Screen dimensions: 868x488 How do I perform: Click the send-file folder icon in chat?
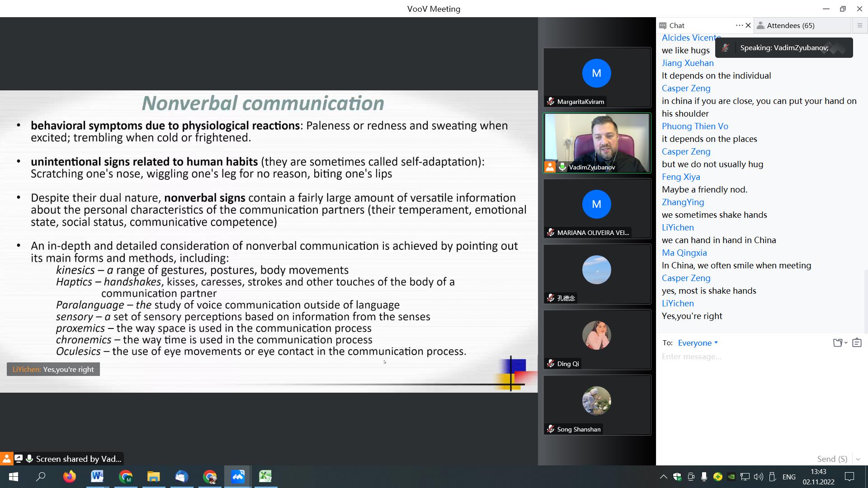click(x=838, y=343)
